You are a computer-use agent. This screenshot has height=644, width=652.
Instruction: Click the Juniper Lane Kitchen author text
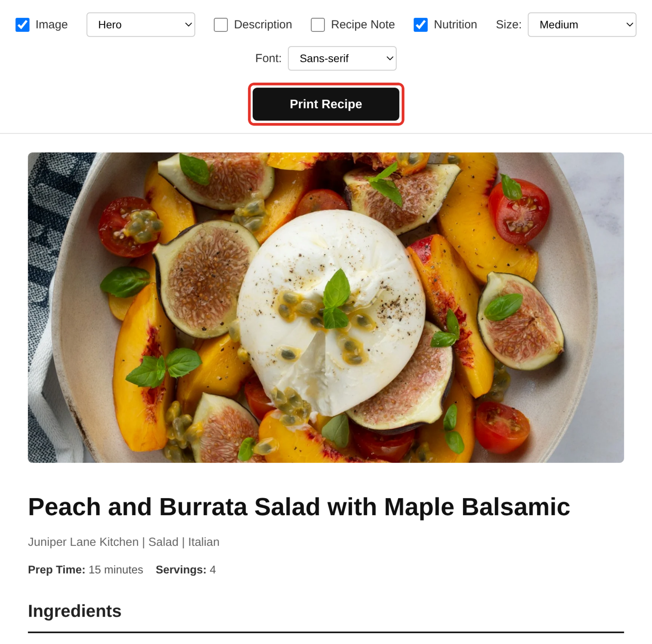point(83,542)
